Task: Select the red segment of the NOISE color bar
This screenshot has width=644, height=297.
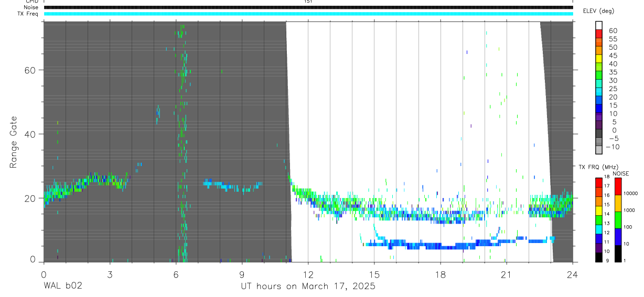Action: tap(618, 186)
